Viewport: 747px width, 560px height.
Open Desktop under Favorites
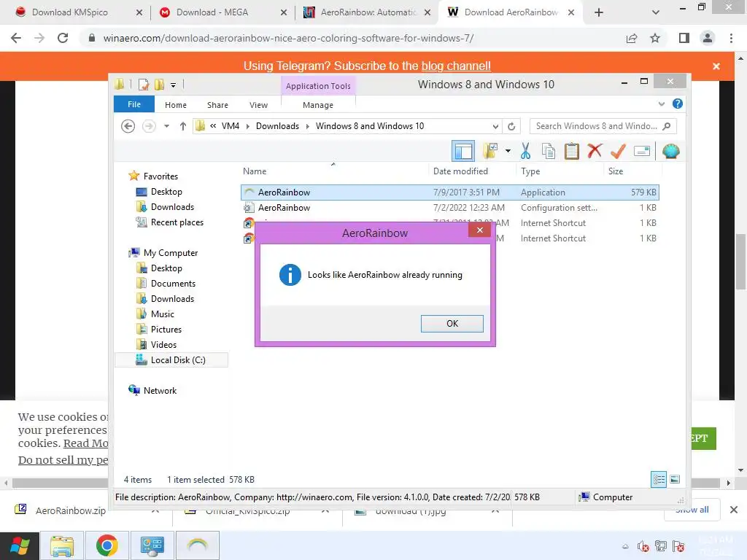pyautogui.click(x=159, y=192)
